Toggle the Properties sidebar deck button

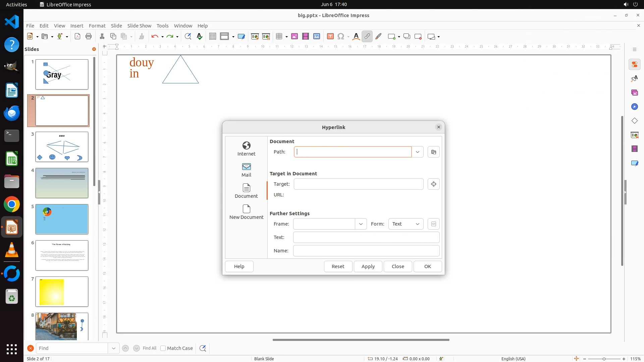(x=634, y=64)
